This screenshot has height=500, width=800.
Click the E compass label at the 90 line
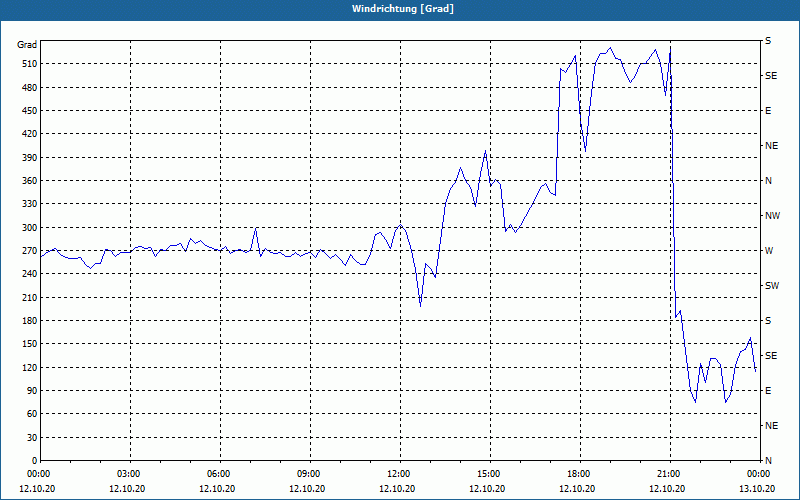[x=768, y=391]
